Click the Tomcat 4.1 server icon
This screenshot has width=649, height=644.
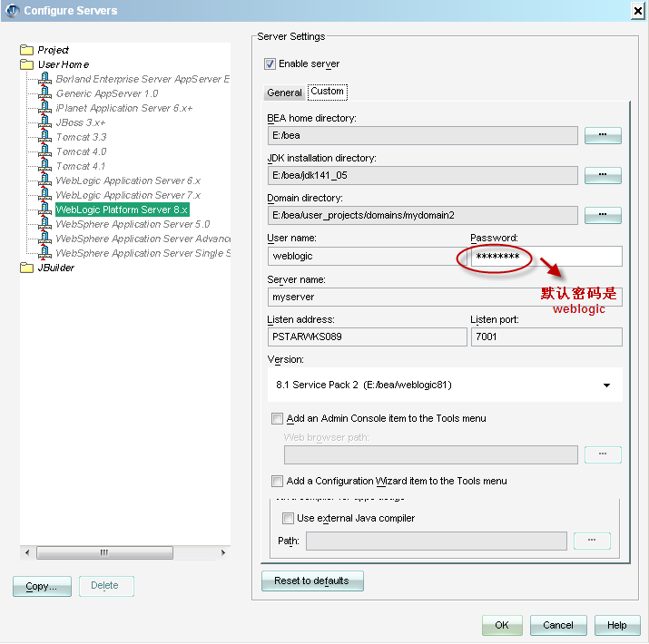pos(44,165)
